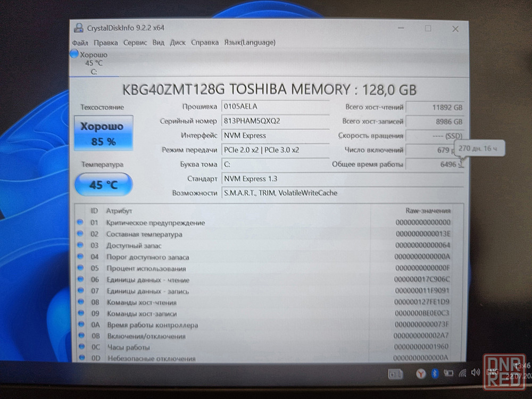Open the Язык(Language) menu
This screenshot has width=532, height=399.
tap(250, 43)
